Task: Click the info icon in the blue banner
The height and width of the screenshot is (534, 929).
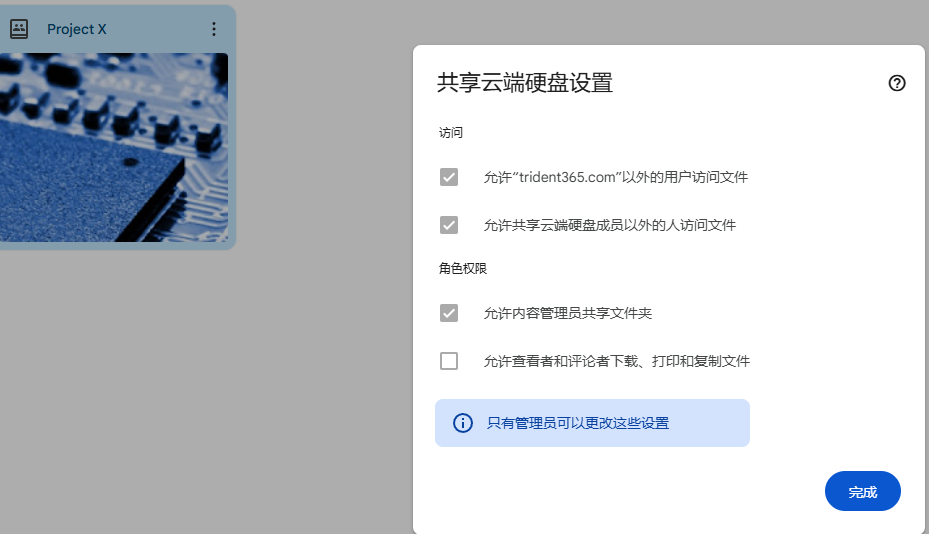Action: click(463, 423)
